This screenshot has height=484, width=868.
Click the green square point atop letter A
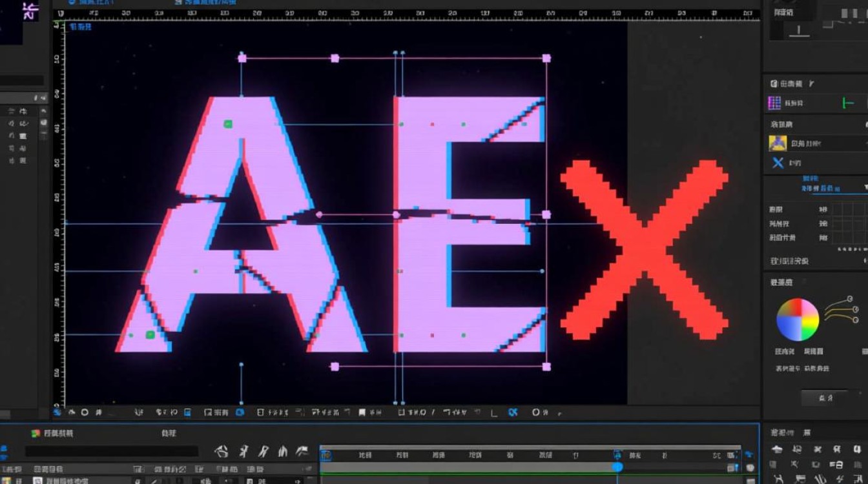(227, 124)
